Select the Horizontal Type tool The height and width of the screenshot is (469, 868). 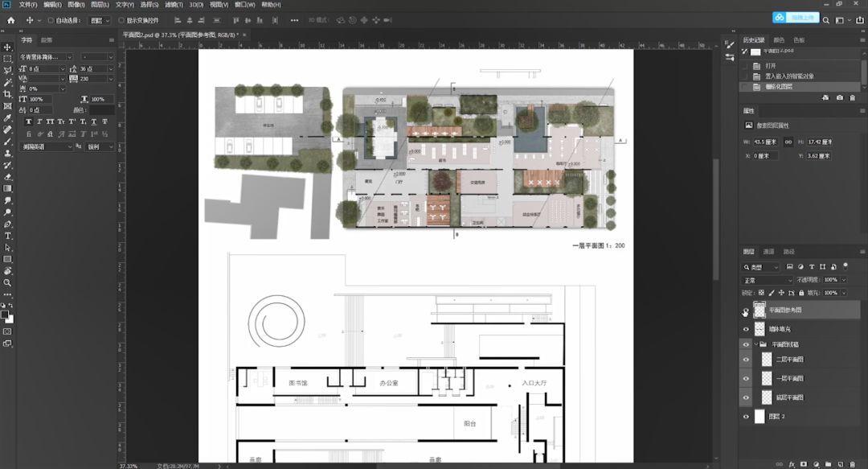pyautogui.click(x=8, y=236)
